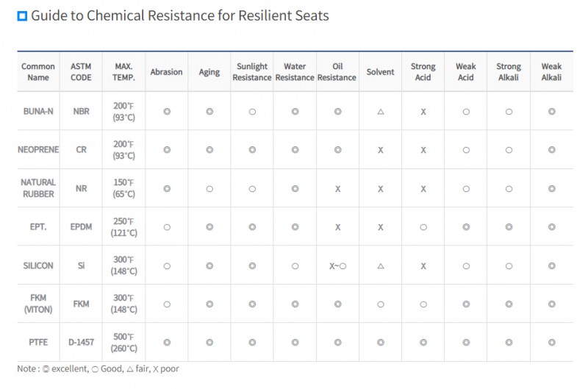This screenshot has width=588, height=389.
Task: Click the X mark in BUNA-N Strong Acid cell
Action: point(423,112)
